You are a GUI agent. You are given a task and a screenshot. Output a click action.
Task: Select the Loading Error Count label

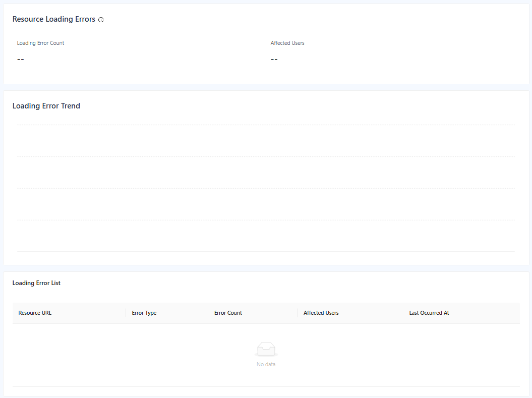(40, 43)
